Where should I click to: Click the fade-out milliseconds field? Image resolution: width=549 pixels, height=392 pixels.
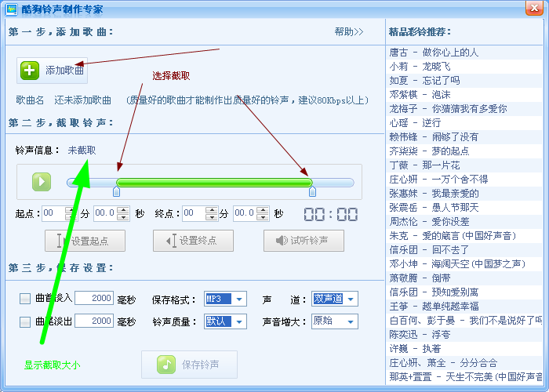(x=94, y=321)
